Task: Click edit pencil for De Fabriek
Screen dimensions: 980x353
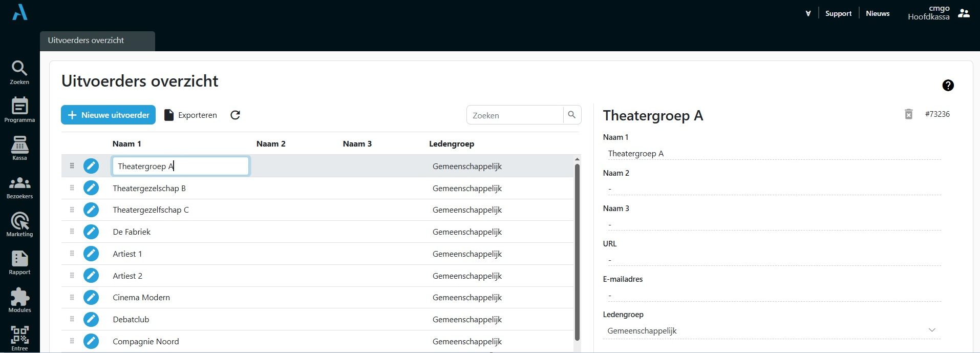Action: (x=91, y=232)
